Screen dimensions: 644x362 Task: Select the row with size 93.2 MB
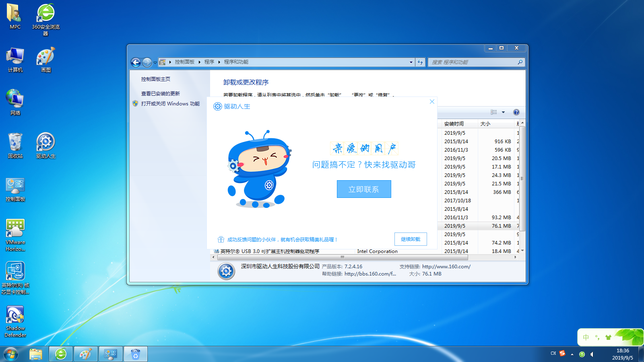tap(478, 217)
